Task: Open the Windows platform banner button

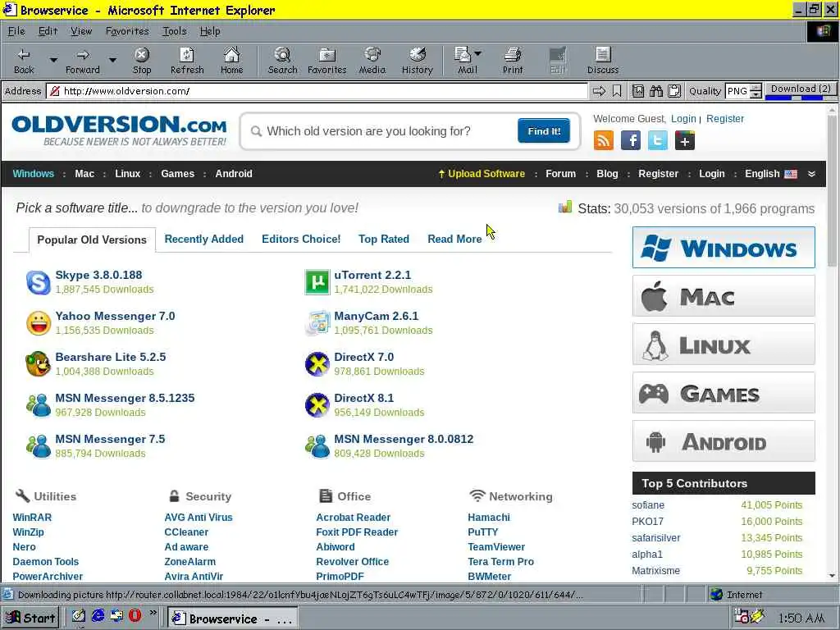Action: 724,248
